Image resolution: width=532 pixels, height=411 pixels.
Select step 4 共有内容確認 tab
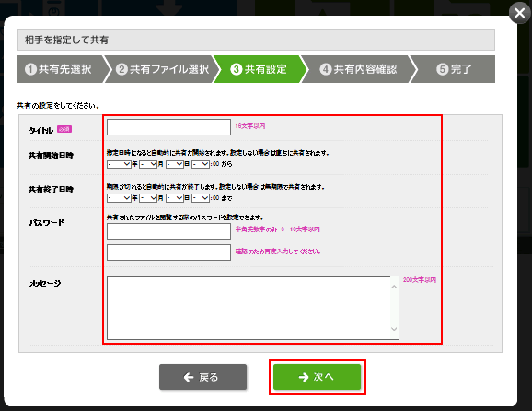(x=358, y=69)
